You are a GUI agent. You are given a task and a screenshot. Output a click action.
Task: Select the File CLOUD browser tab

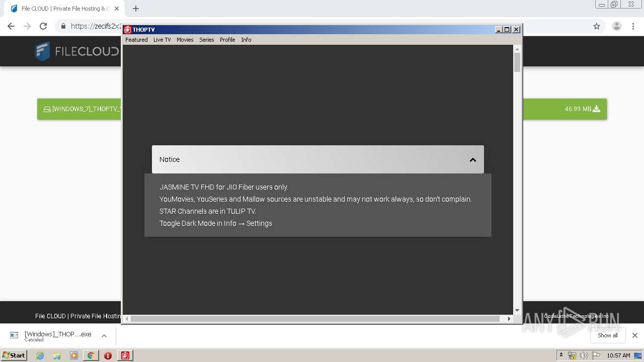(65, 9)
